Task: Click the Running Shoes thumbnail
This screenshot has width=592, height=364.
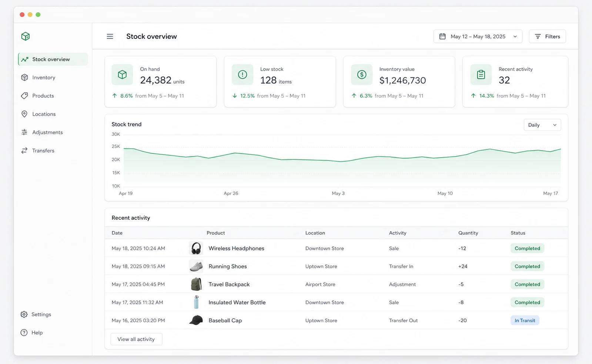Action: tap(196, 266)
